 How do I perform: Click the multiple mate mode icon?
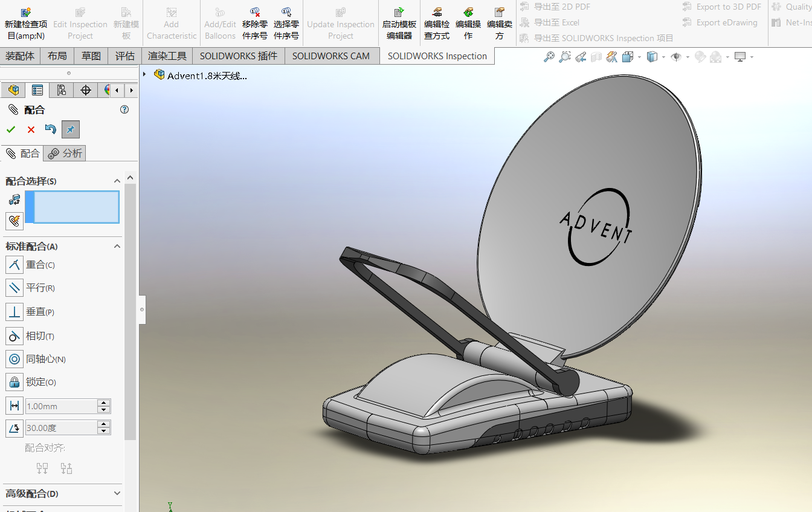pyautogui.click(x=14, y=221)
